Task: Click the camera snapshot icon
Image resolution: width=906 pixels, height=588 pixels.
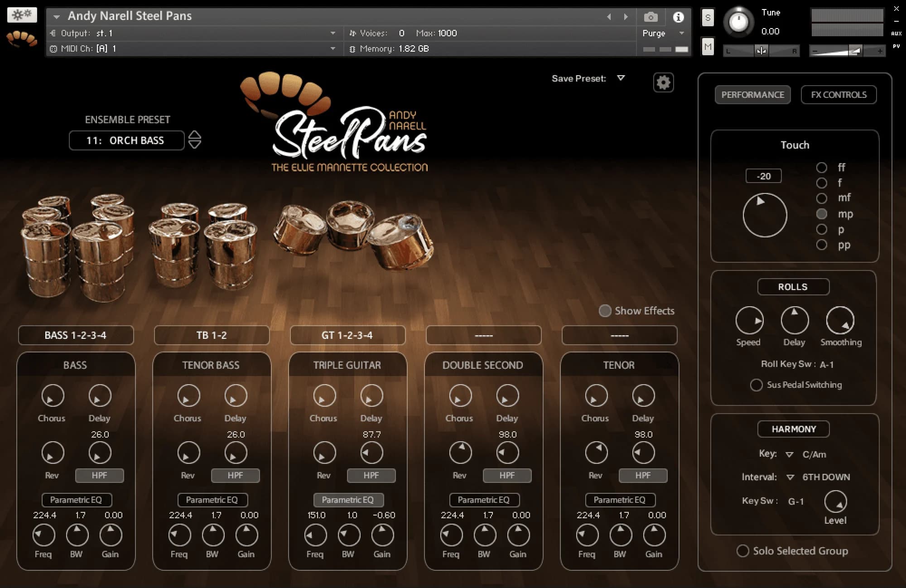Action: pos(651,17)
